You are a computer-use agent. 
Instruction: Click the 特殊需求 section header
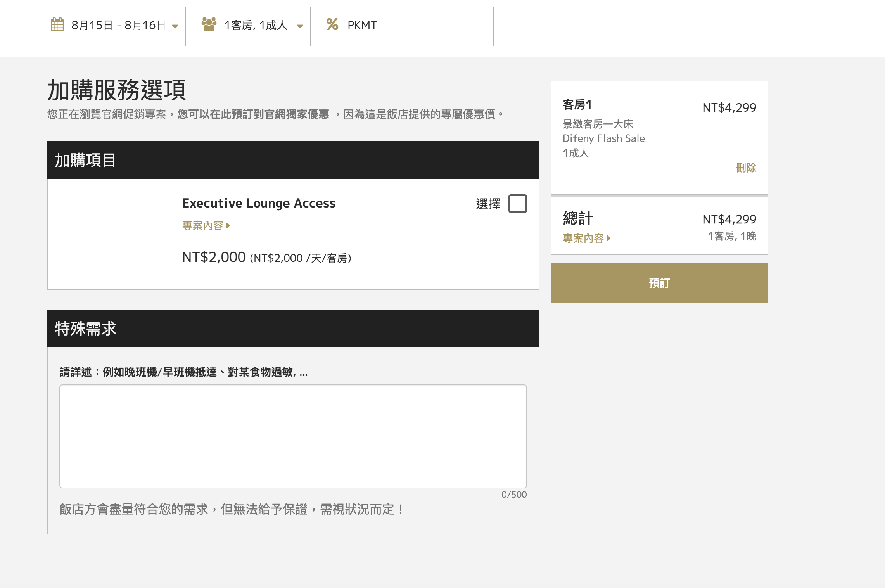pyautogui.click(x=293, y=329)
